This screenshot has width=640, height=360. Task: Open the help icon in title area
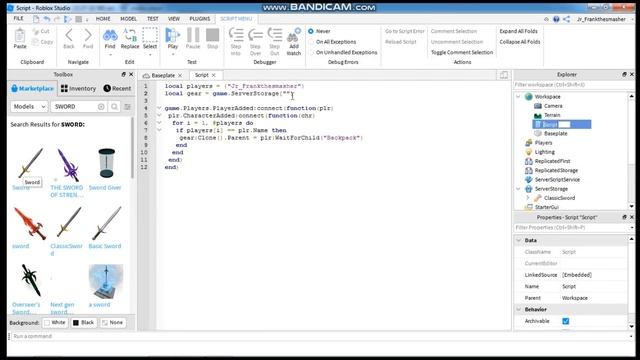point(556,19)
